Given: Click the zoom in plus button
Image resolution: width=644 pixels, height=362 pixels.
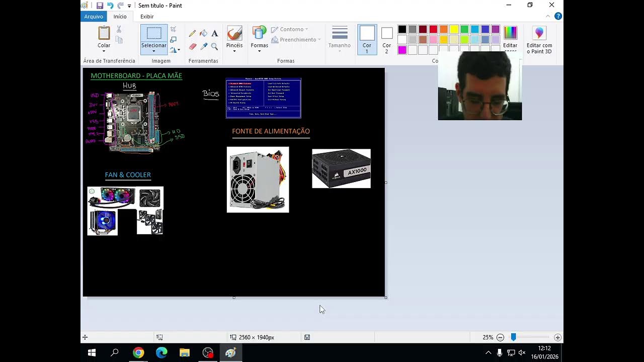Looking at the screenshot, I should (557, 337).
